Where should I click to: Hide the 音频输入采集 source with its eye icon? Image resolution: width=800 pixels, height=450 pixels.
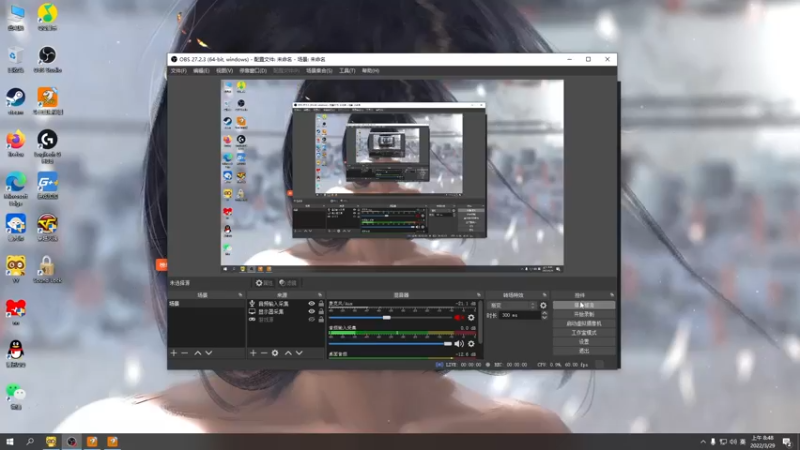[x=311, y=304]
